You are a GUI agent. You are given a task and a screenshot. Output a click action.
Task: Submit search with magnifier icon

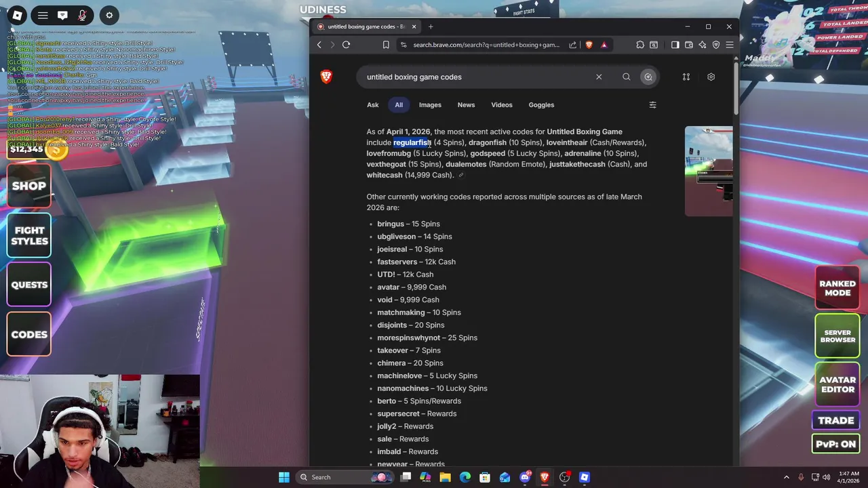click(x=627, y=77)
